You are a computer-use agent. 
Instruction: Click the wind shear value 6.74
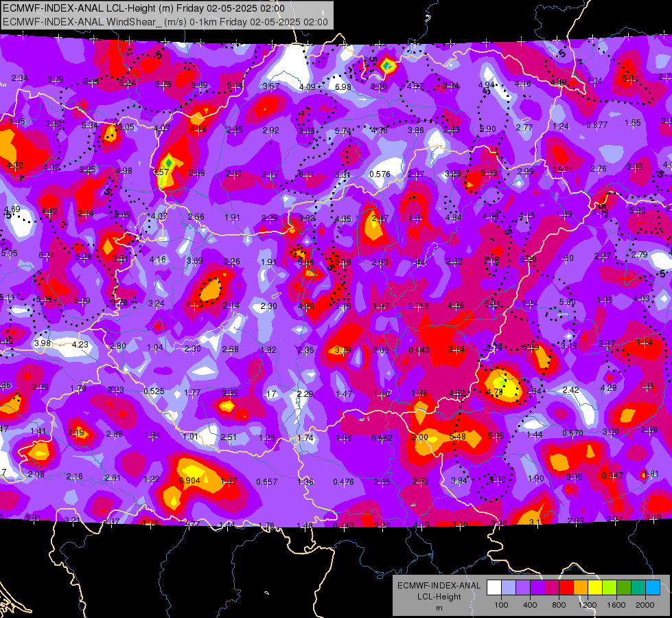point(47,255)
